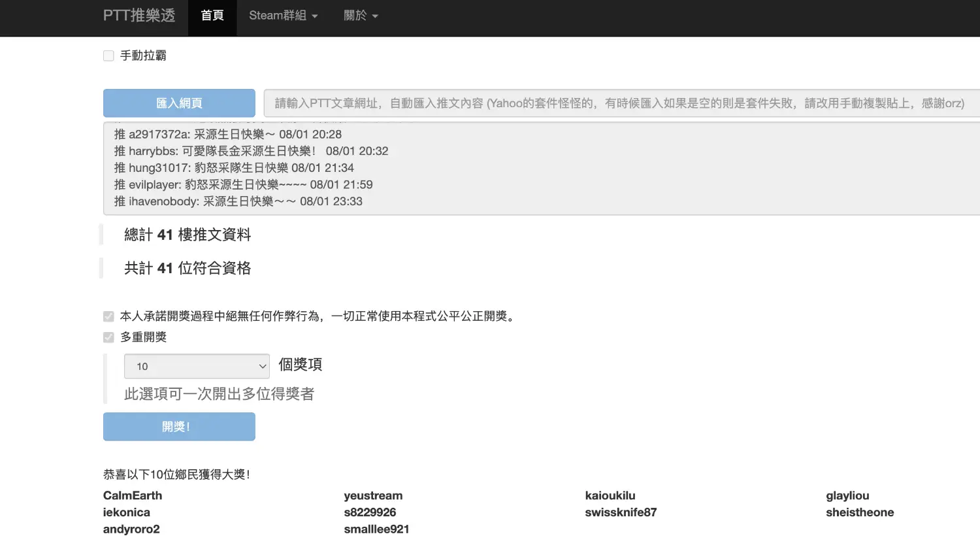Open the 首頁 navigation tab
The height and width of the screenshot is (549, 980).
point(212,16)
